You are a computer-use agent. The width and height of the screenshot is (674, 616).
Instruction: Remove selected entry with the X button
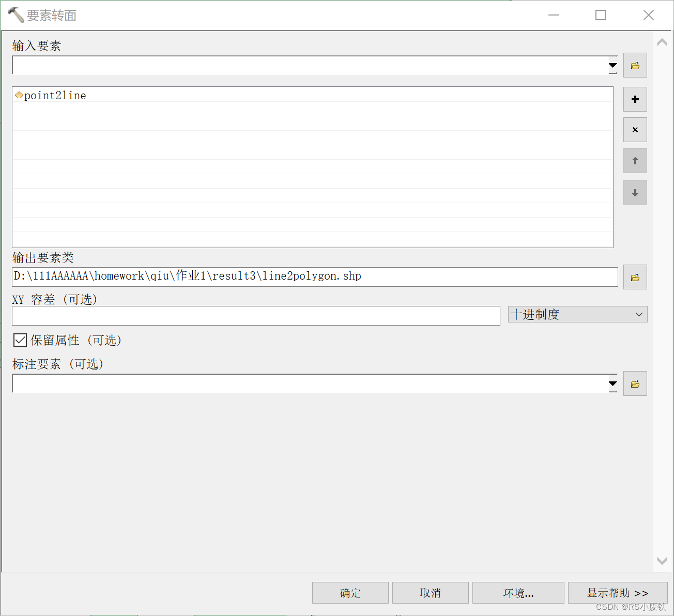pos(635,130)
